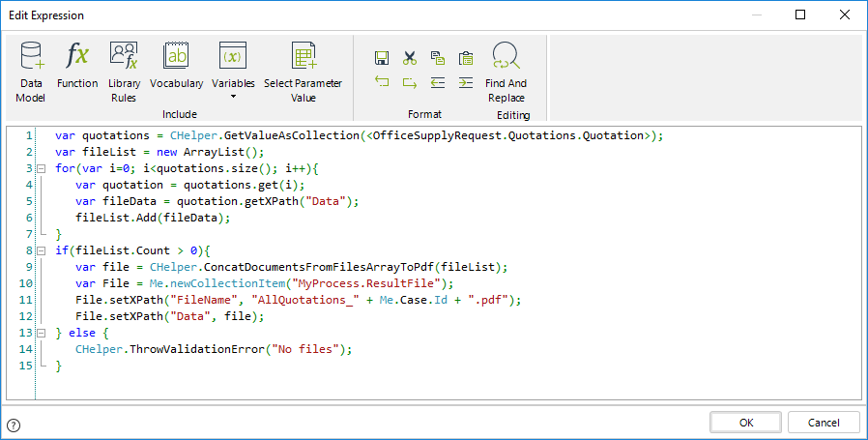Viewport: 868px width, 440px height.
Task: Collapse the if block at line 8
Action: point(42,251)
